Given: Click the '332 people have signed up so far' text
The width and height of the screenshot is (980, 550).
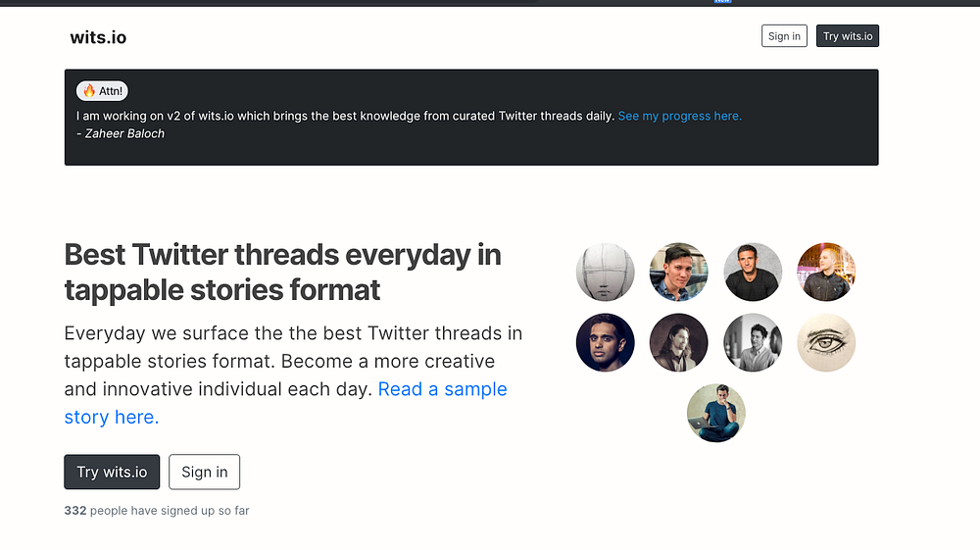Looking at the screenshot, I should [157, 511].
